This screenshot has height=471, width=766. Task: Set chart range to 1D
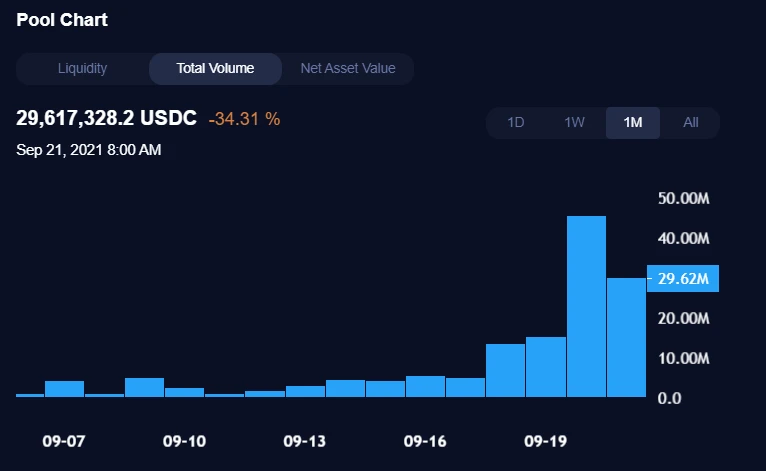coord(516,123)
